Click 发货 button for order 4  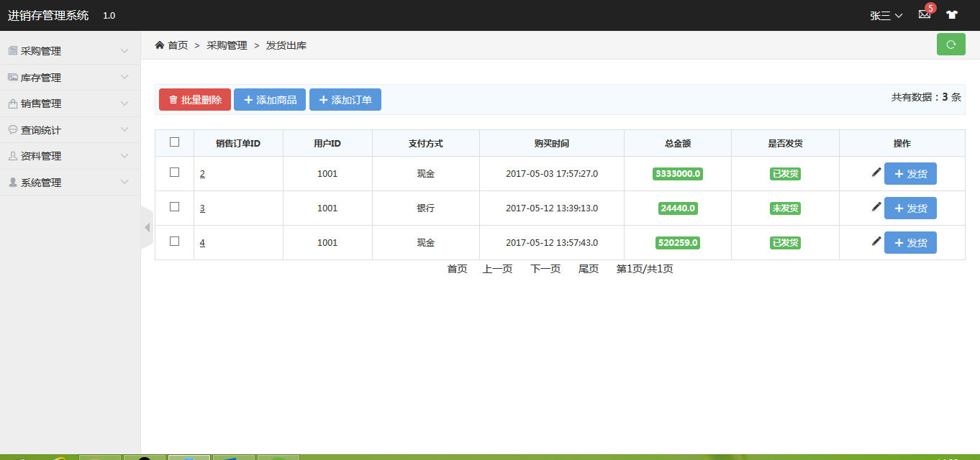coord(910,242)
